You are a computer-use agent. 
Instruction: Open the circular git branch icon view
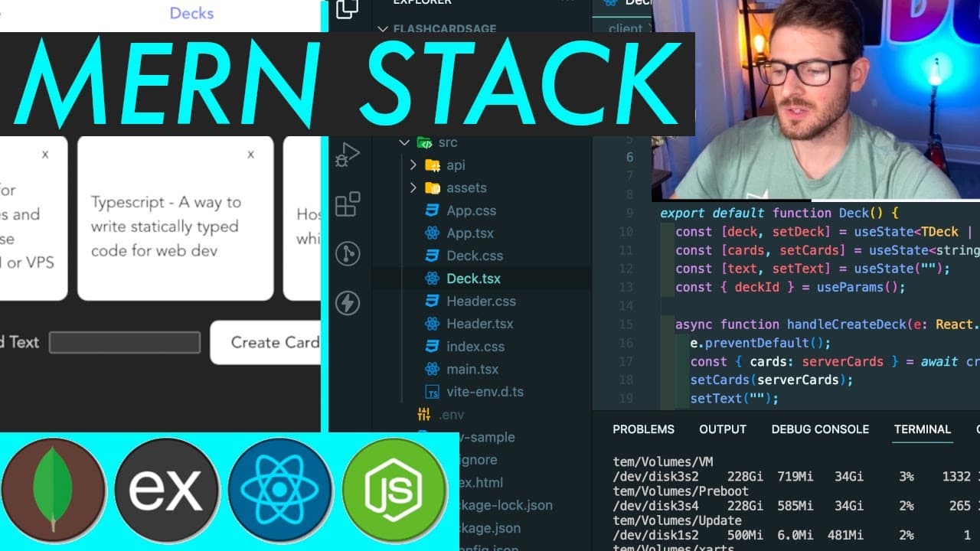(348, 253)
